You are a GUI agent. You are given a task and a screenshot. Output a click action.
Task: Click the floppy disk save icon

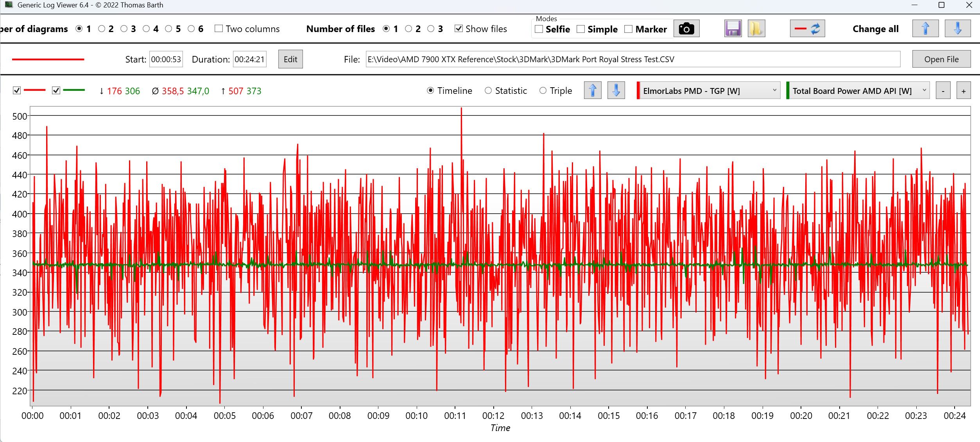click(733, 29)
